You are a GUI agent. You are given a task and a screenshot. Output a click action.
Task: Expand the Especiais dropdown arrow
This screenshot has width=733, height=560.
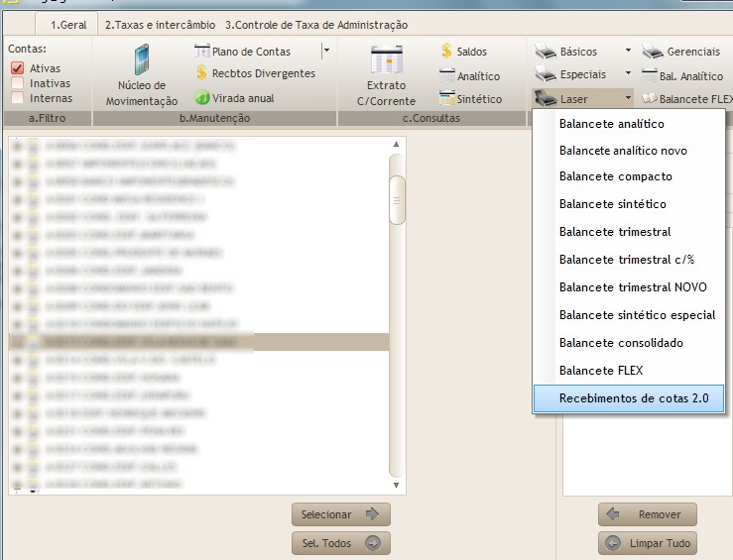coord(627,74)
